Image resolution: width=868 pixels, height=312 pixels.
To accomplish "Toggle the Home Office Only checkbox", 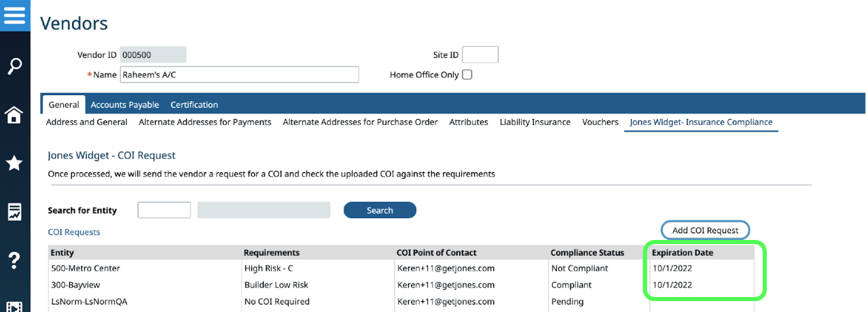I will (467, 75).
